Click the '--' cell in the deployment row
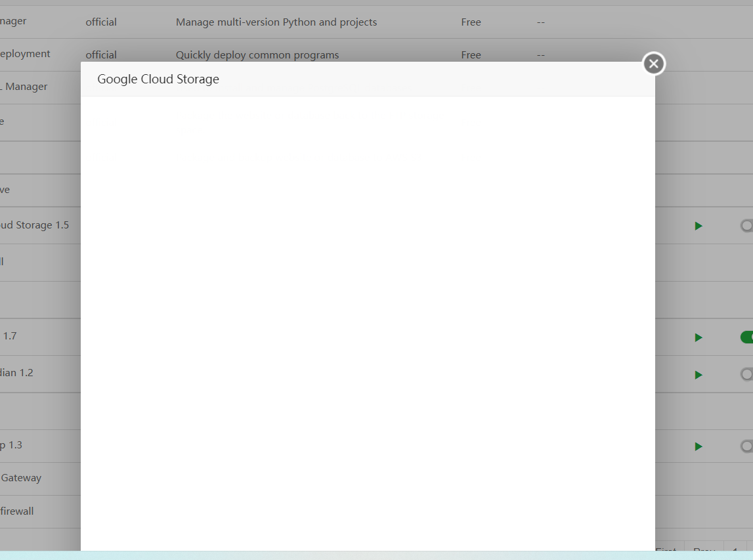753x560 pixels. coord(541,54)
